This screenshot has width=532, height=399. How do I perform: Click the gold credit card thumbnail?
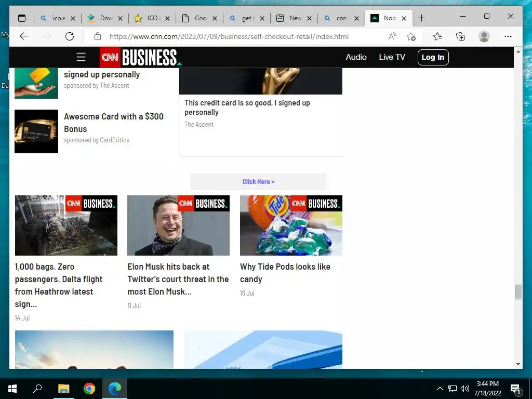[x=36, y=131]
